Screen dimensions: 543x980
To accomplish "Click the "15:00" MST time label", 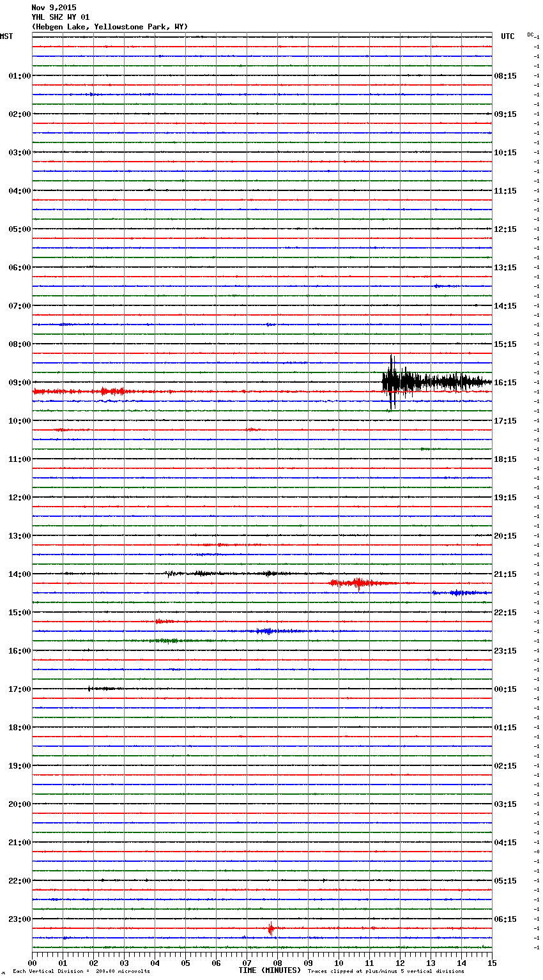I will pos(20,613).
